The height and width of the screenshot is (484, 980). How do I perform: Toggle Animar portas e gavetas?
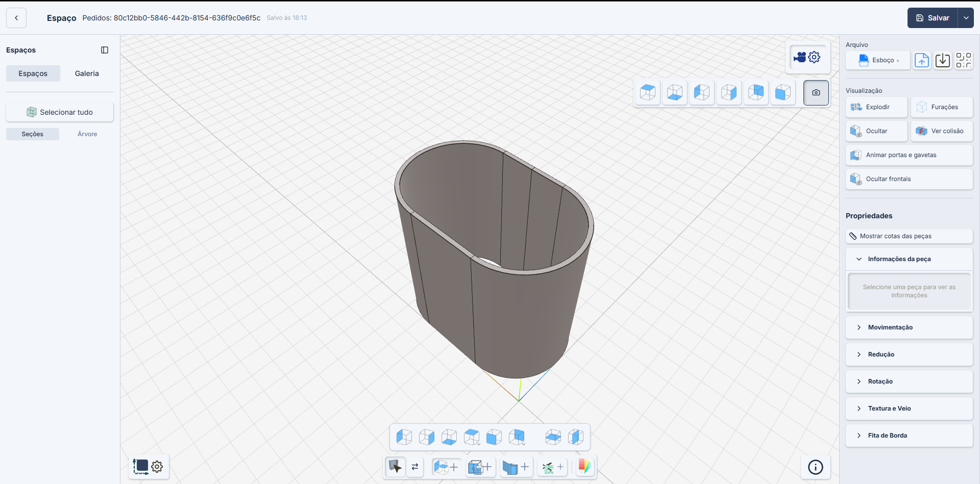(x=909, y=155)
